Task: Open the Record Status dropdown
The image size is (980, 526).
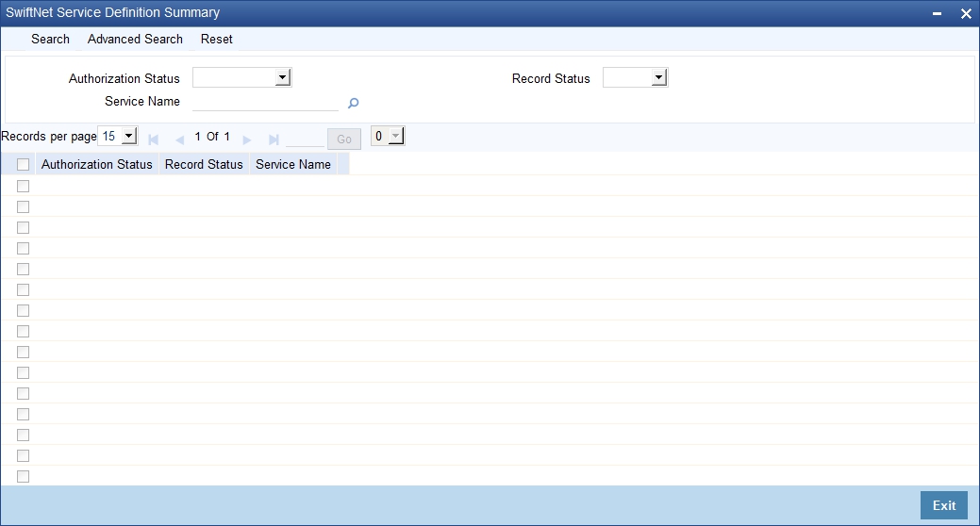Action: pyautogui.click(x=635, y=77)
